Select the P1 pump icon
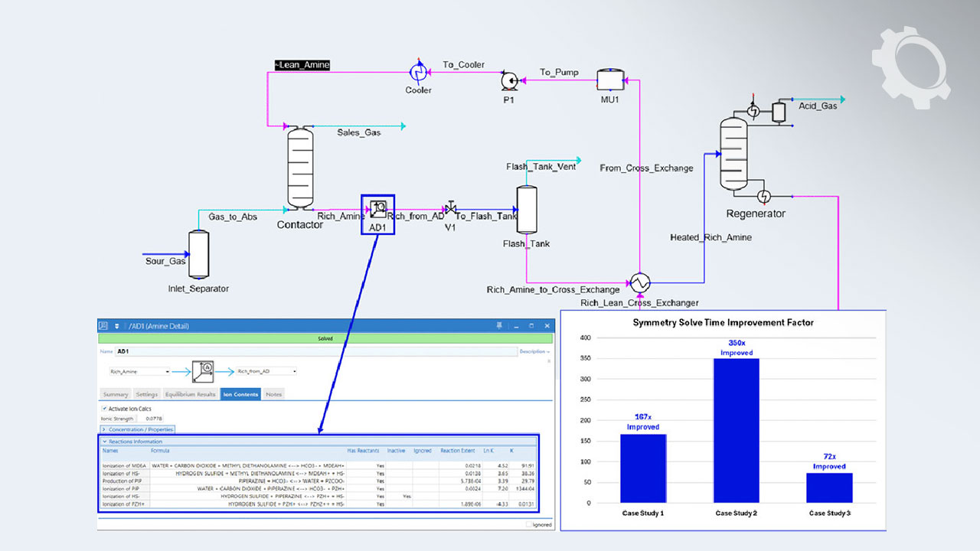980x551 pixels. pyautogui.click(x=508, y=80)
